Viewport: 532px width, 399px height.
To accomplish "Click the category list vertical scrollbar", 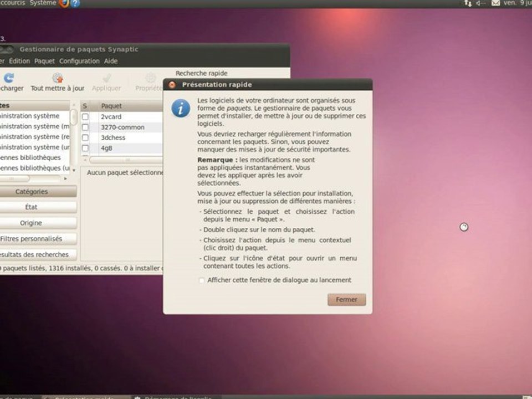I will coord(74,117).
